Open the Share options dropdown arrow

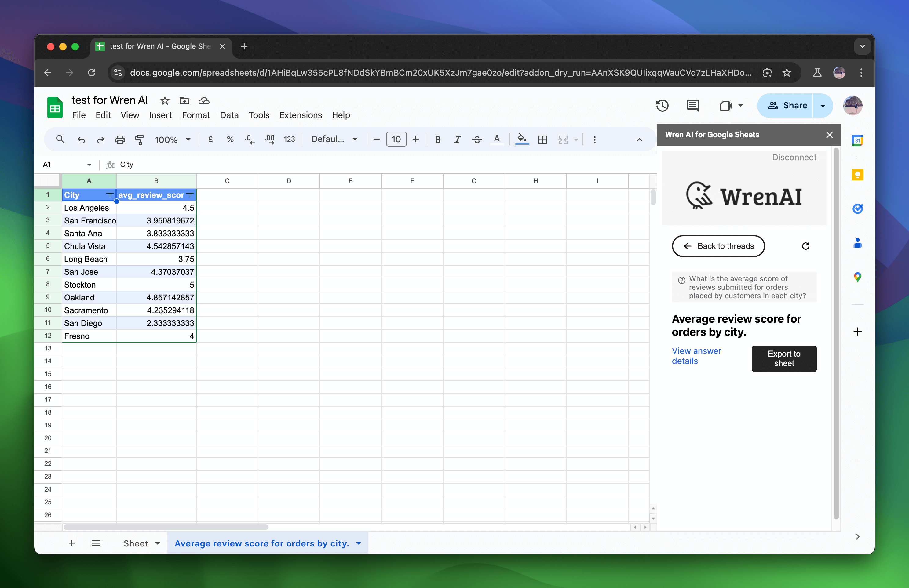(823, 106)
